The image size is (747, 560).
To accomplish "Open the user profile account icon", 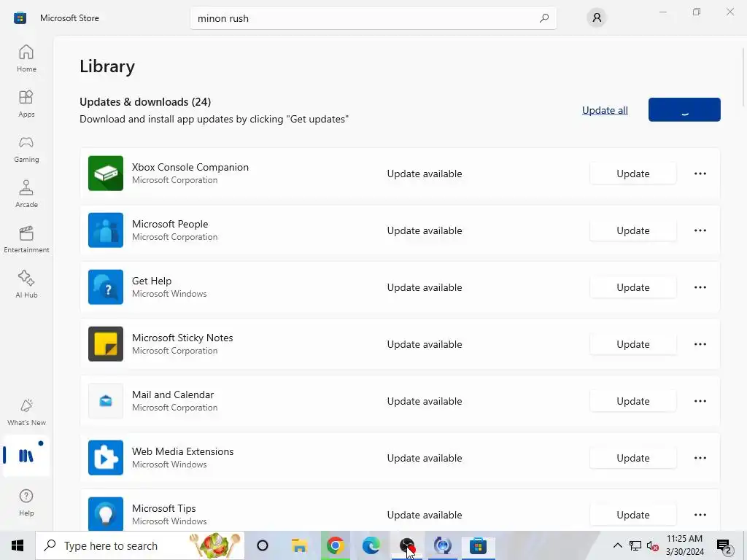I will pos(597,18).
